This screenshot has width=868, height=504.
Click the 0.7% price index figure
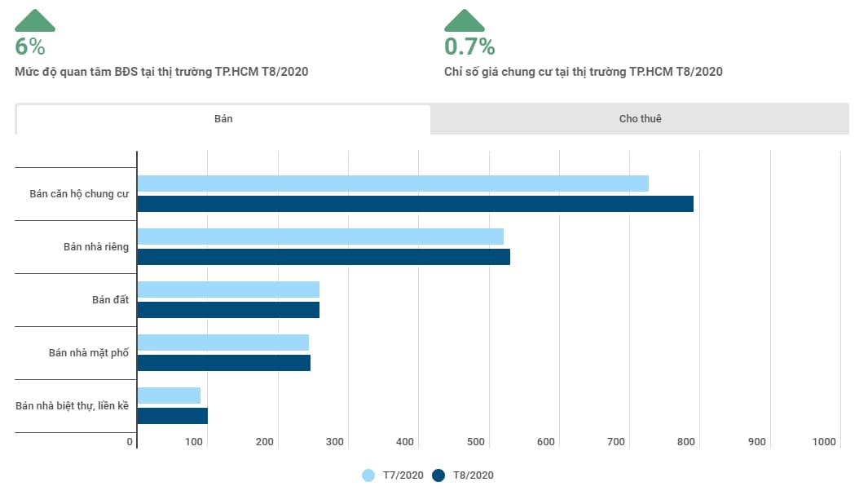469,46
